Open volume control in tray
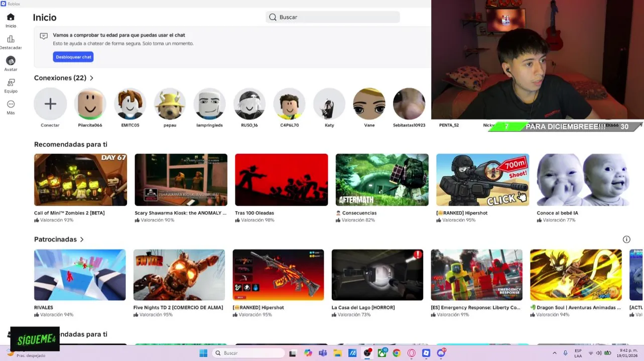Image resolution: width=644 pixels, height=361 pixels. 599,353
